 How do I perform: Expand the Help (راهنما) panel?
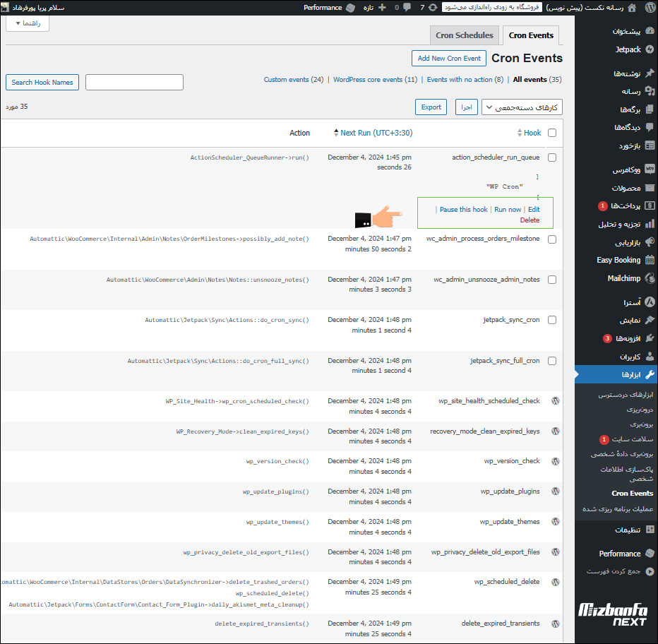point(28,23)
